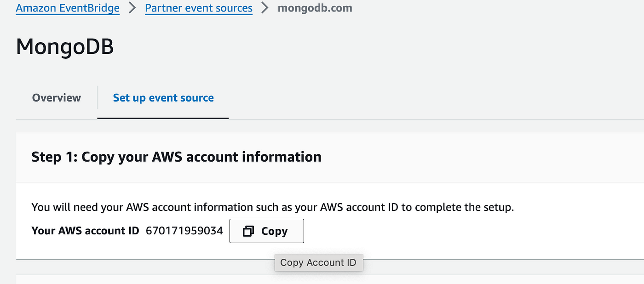Click the active tab underline indicator

pyautogui.click(x=163, y=118)
